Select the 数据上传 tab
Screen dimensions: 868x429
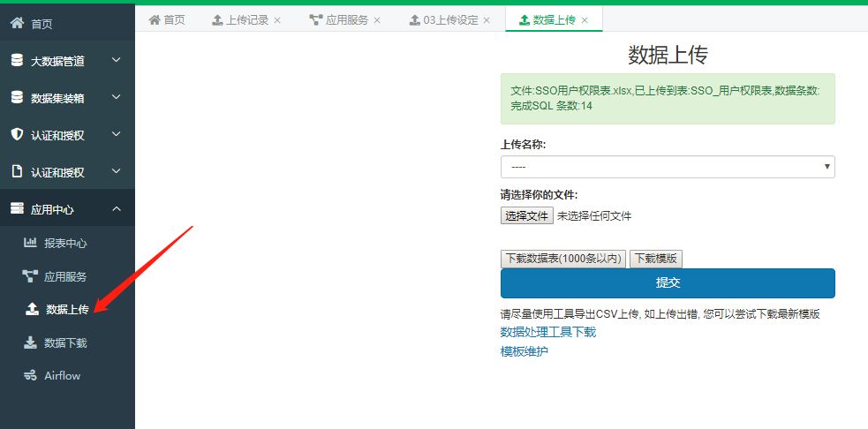click(x=554, y=20)
